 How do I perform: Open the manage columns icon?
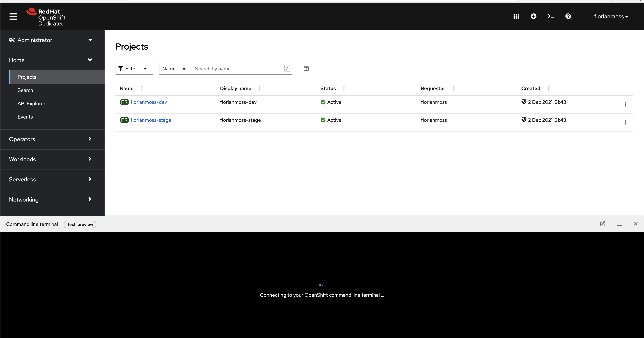(306, 69)
